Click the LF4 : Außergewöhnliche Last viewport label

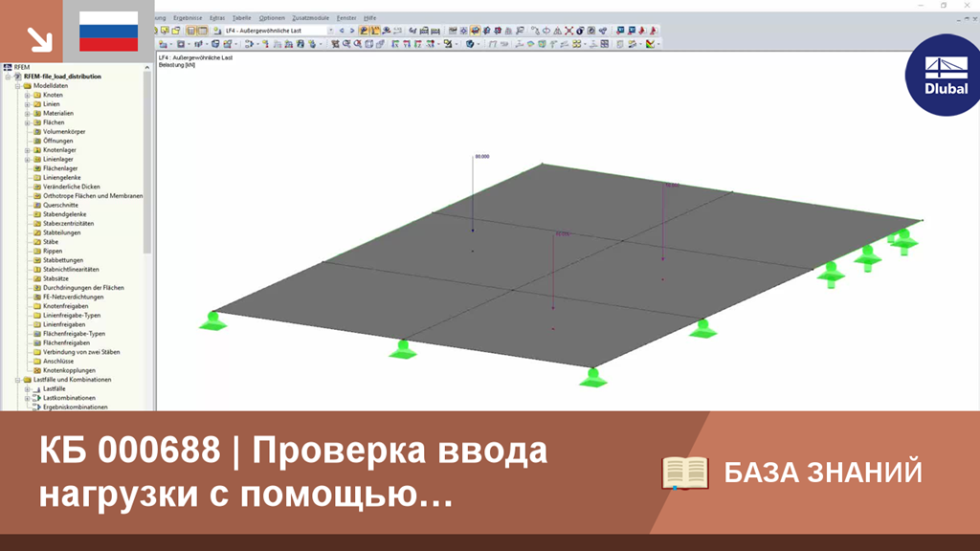coord(195,57)
